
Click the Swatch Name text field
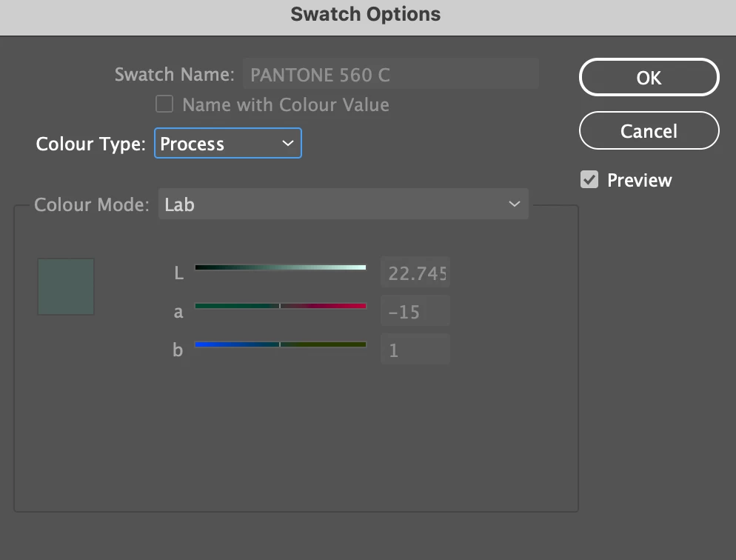click(390, 75)
